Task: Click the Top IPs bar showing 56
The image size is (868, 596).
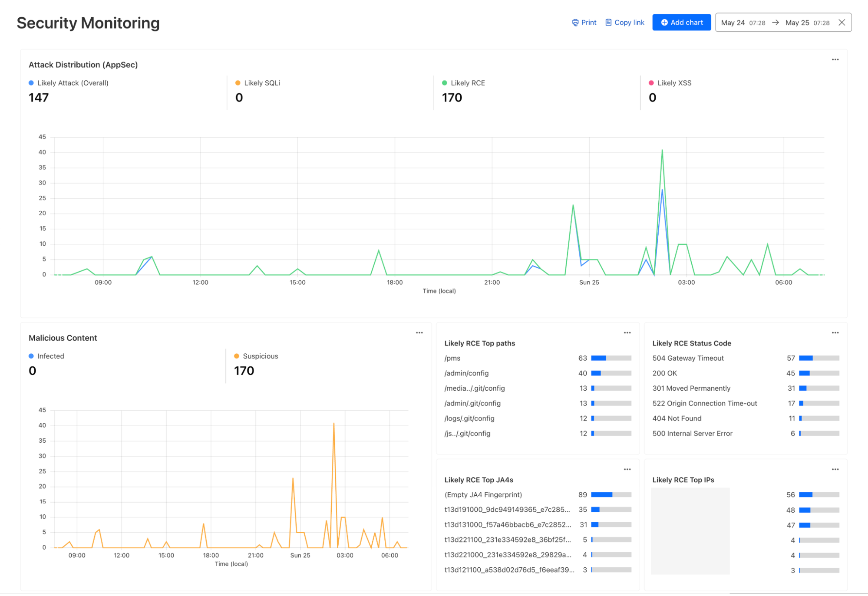Action: pyautogui.click(x=819, y=494)
